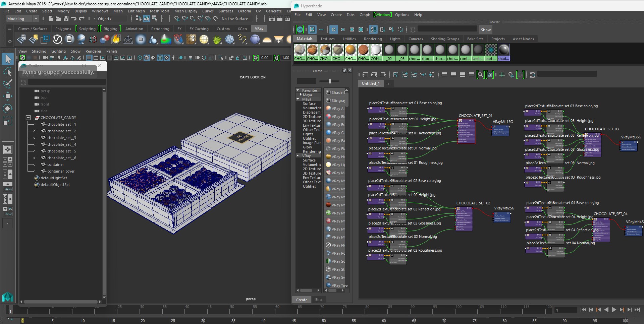Collapse the VRay category in Create panel
Image resolution: width=644 pixels, height=324 pixels.
(298, 156)
